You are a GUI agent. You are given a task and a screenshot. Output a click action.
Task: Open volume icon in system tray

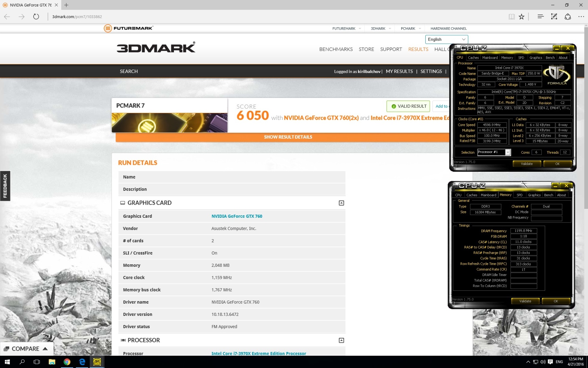coord(543,362)
